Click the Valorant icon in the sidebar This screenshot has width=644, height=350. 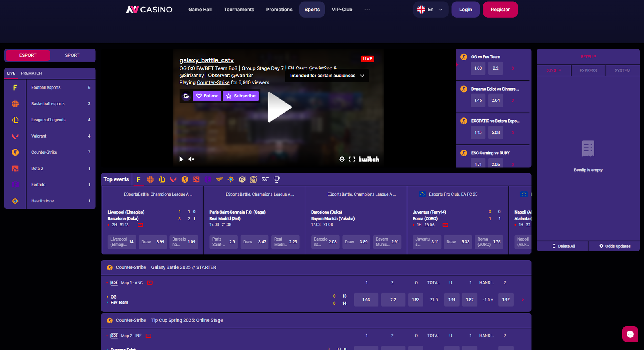click(x=15, y=136)
